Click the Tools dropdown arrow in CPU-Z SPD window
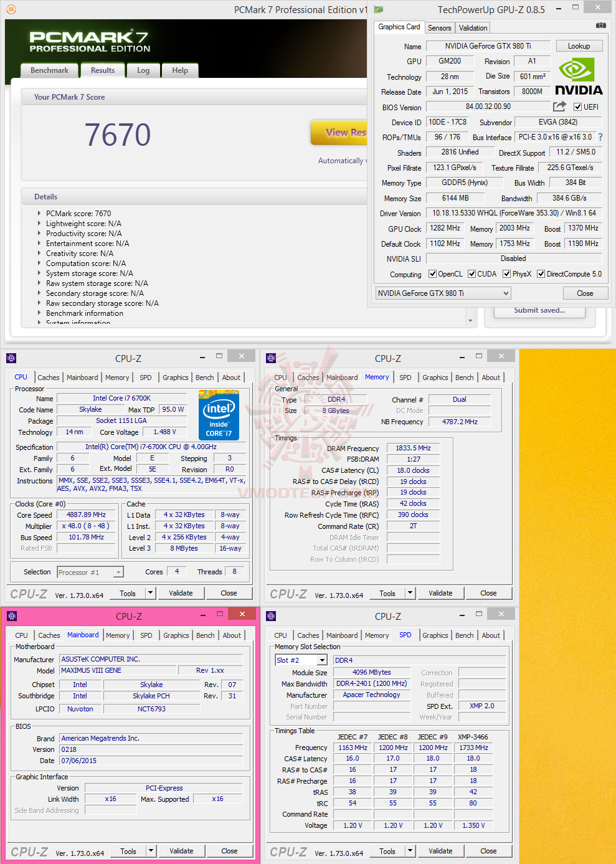Screen dimensions: 616x864 (x=410, y=851)
